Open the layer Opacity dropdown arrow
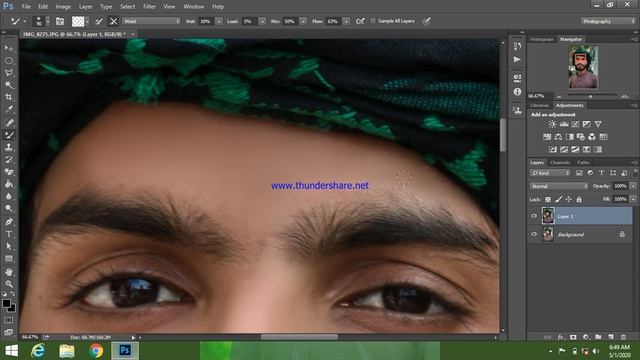 pos(633,186)
